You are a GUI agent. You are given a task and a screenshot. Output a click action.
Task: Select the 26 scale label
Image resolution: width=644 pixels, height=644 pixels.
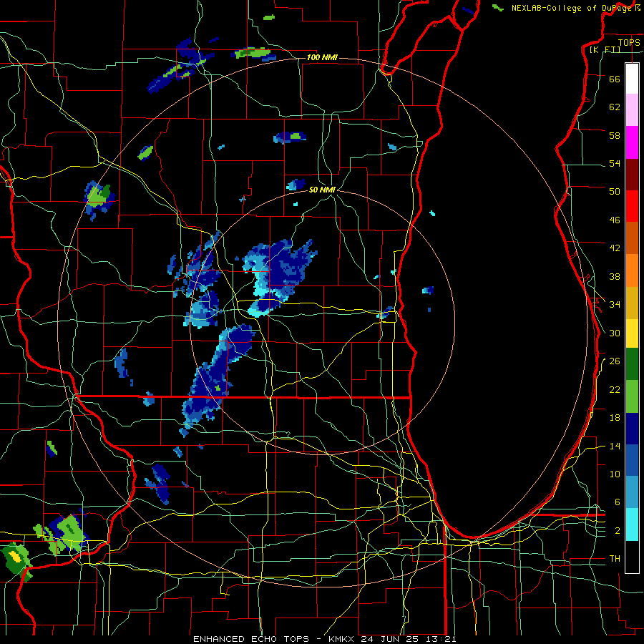[615, 361]
